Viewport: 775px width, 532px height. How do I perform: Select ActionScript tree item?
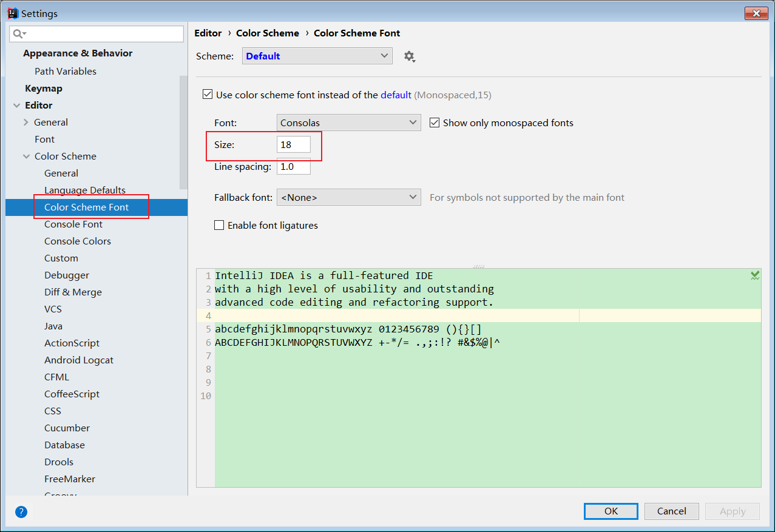72,343
